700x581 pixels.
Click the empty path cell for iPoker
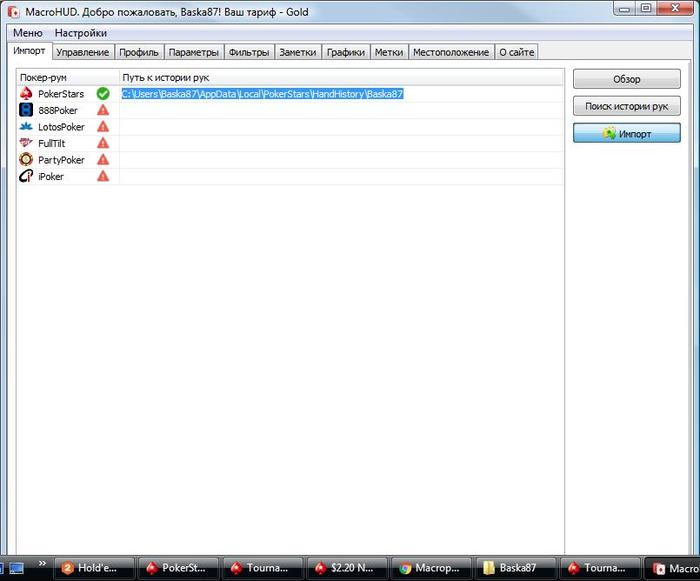coord(341,176)
